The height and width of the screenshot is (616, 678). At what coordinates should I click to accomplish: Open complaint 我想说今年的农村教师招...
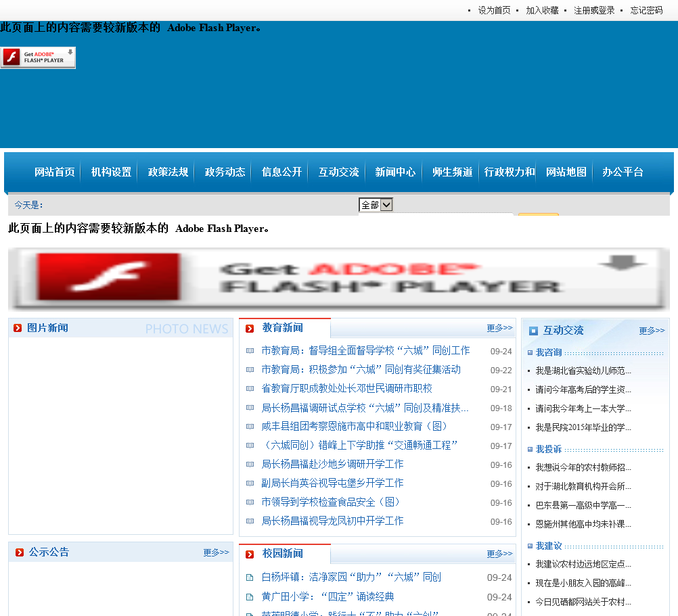[x=583, y=468]
